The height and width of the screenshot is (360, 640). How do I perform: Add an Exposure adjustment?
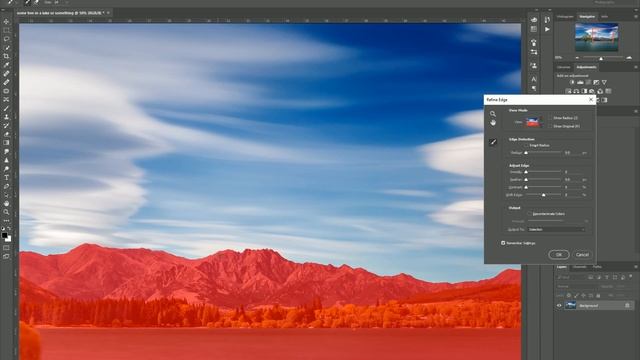tap(596, 82)
